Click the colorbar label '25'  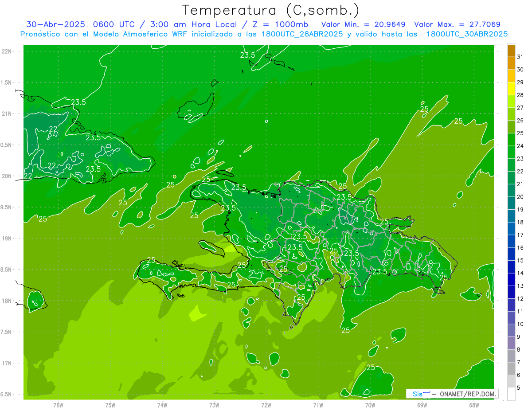coord(520,133)
